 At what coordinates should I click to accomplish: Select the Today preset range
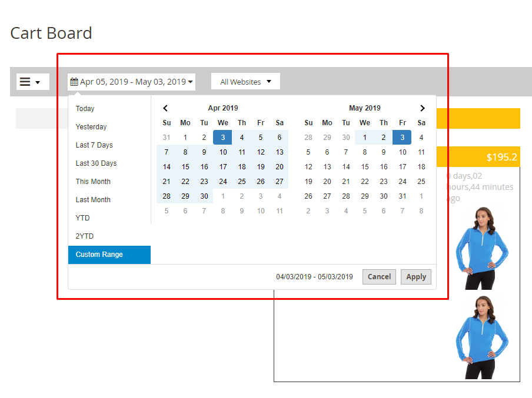click(x=85, y=109)
